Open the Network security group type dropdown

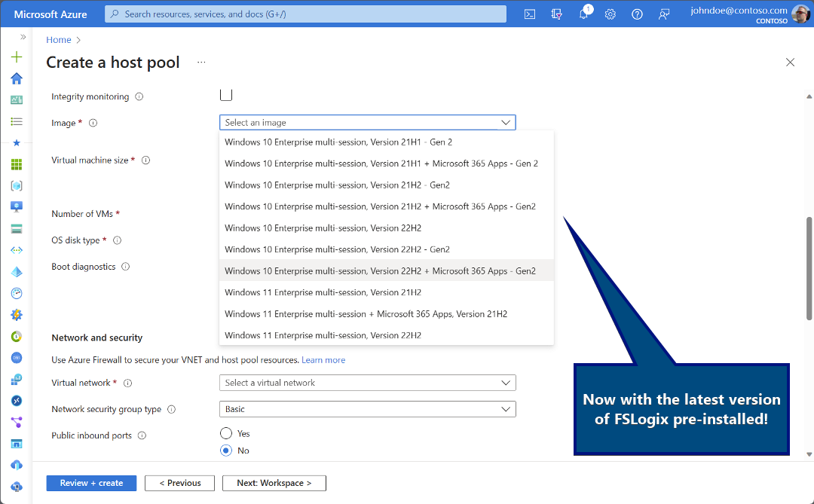coord(368,409)
